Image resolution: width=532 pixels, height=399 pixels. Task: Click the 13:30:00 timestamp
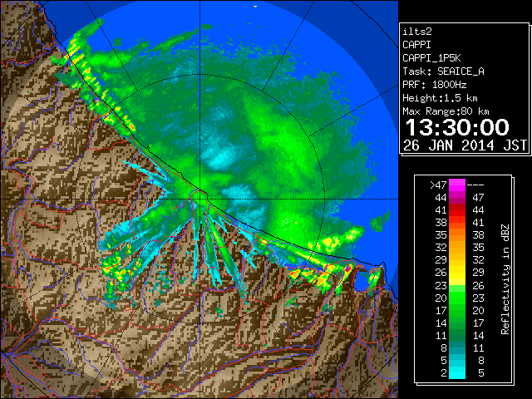coord(457,127)
